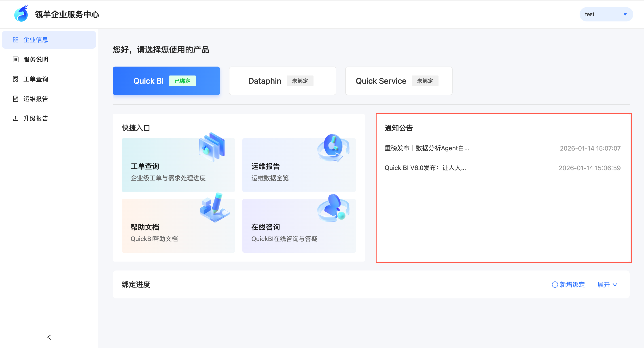Image resolution: width=644 pixels, height=348 pixels.
Task: Collapse sidebar with the left arrow
Action: click(x=49, y=337)
